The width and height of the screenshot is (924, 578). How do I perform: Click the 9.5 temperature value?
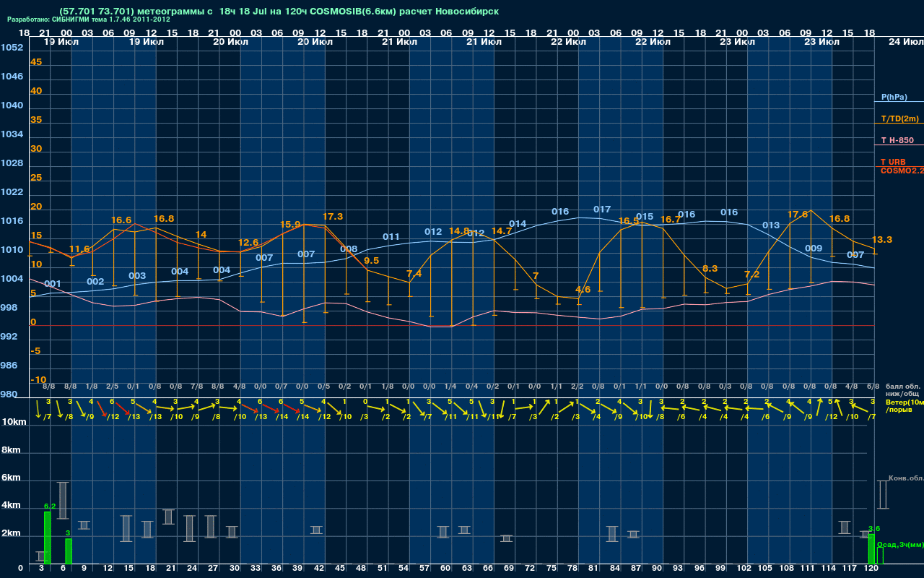[x=372, y=261]
